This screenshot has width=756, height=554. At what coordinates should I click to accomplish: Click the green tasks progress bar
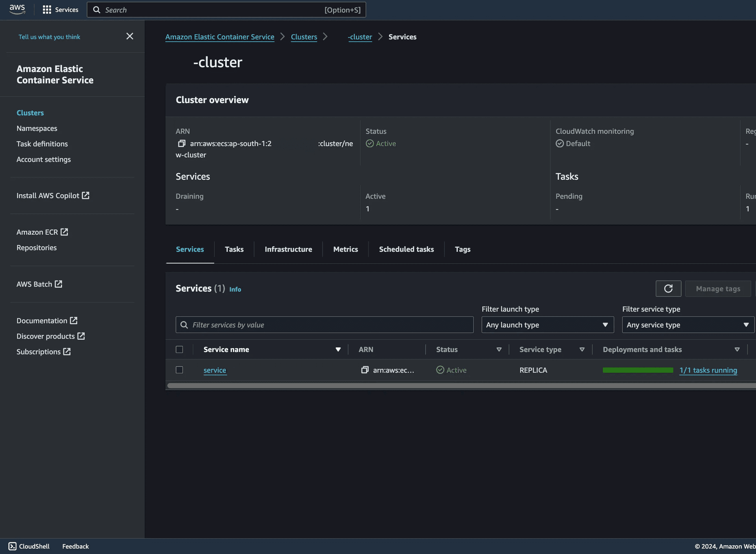coord(637,370)
